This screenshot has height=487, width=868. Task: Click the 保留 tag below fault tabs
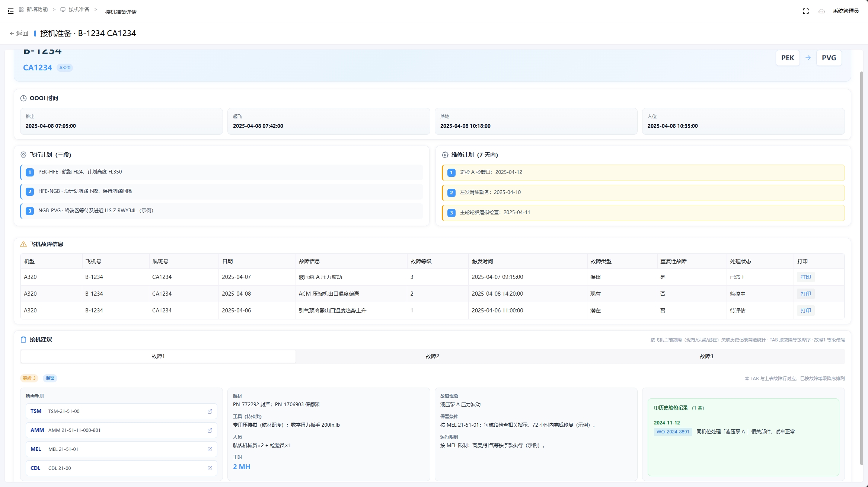(x=50, y=378)
